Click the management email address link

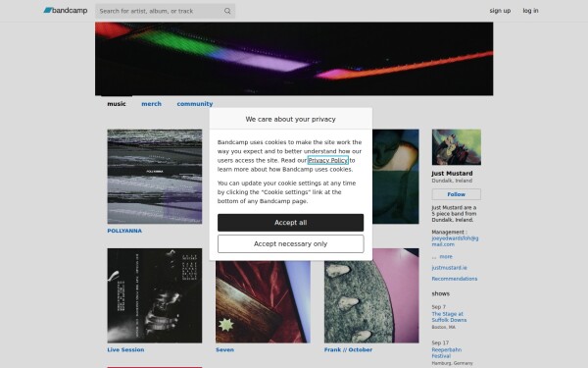pos(455,241)
